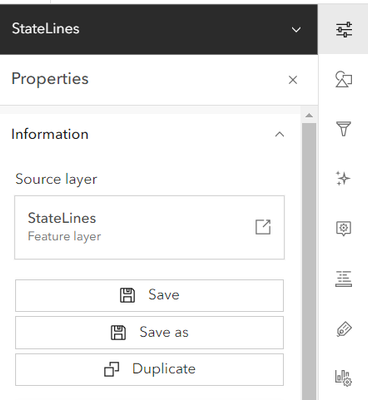
Task: Click the scrollbar up arrow
Action: 309,116
